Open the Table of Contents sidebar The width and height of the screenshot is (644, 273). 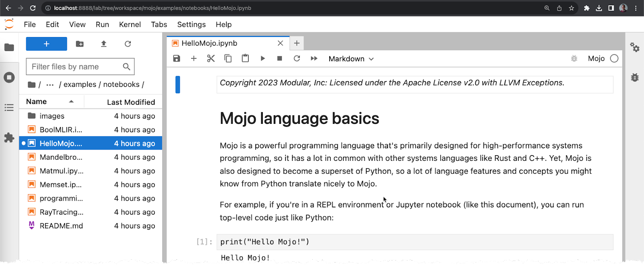[x=9, y=107]
